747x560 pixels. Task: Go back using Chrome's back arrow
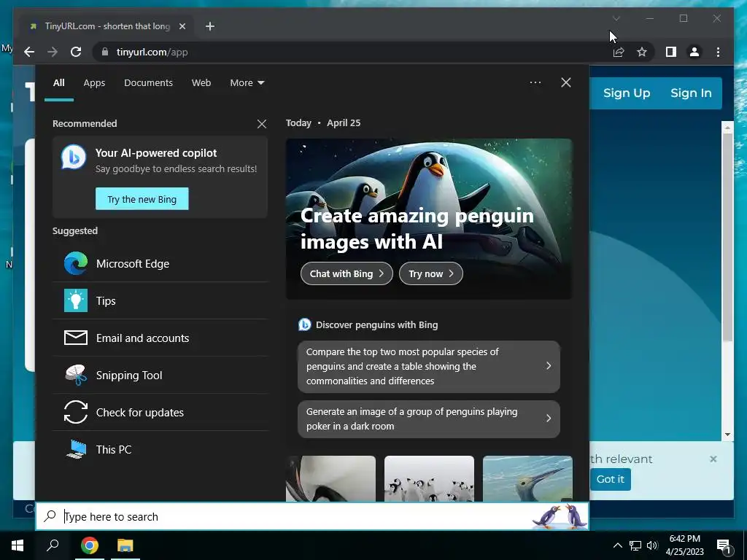pyautogui.click(x=29, y=52)
